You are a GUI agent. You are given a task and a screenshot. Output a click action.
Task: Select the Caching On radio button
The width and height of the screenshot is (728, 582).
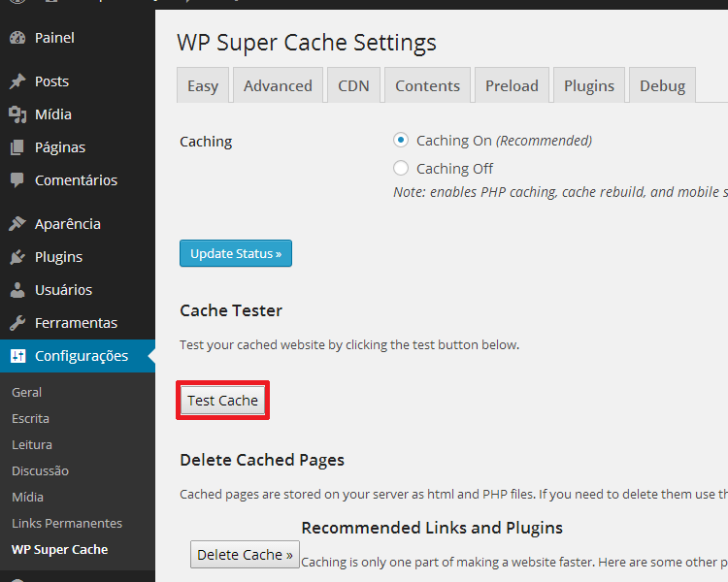click(401, 140)
